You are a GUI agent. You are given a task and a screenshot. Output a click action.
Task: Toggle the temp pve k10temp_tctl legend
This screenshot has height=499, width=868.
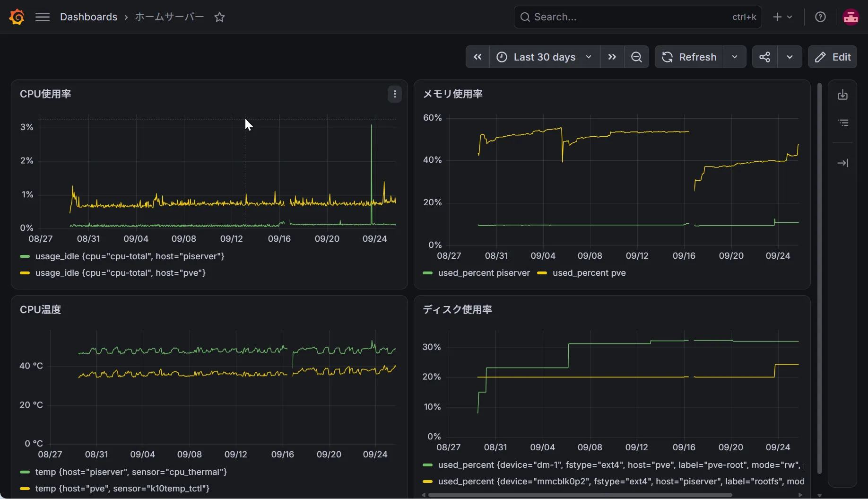(122, 489)
